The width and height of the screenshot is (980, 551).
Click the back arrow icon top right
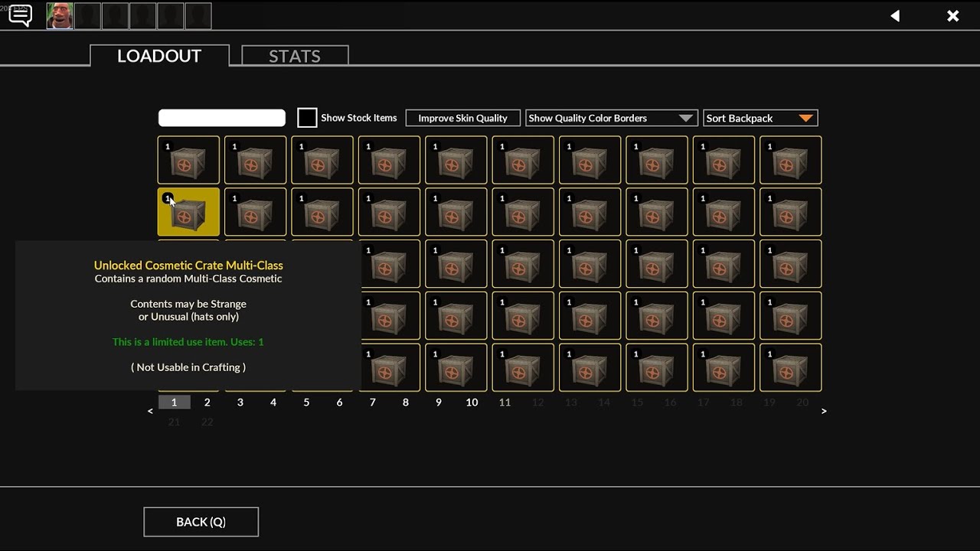coord(894,16)
